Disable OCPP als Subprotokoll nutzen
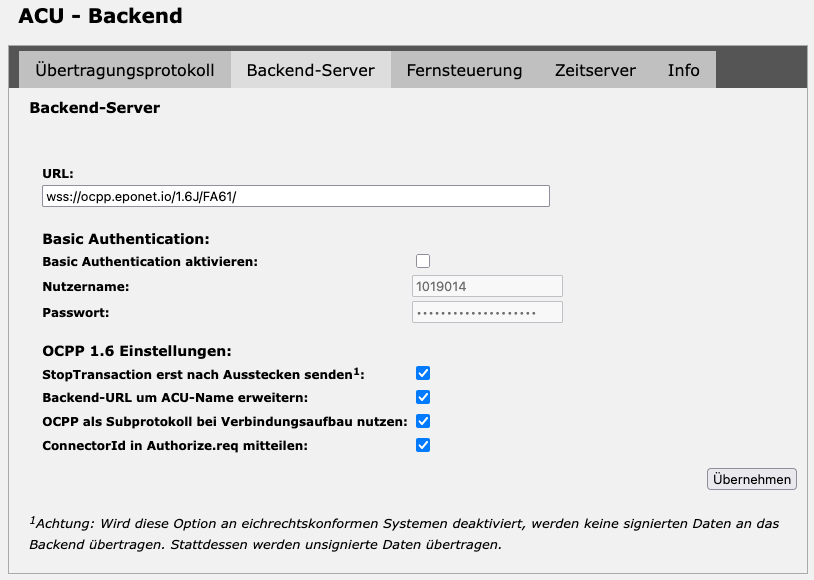 click(x=422, y=421)
